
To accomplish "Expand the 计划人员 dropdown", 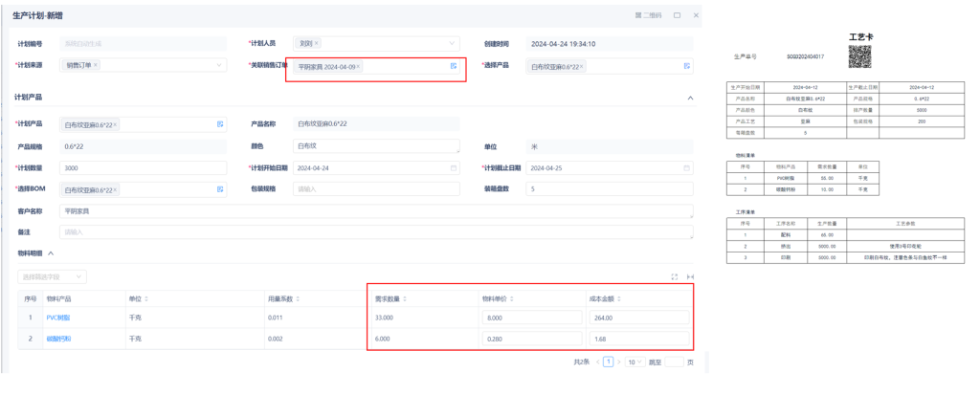I will [452, 44].
